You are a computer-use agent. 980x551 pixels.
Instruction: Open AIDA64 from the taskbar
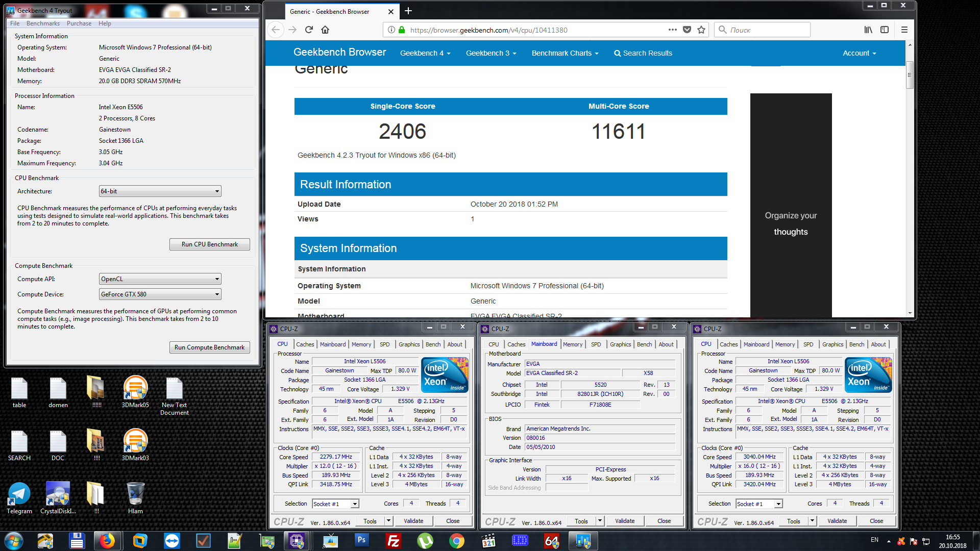pos(552,541)
